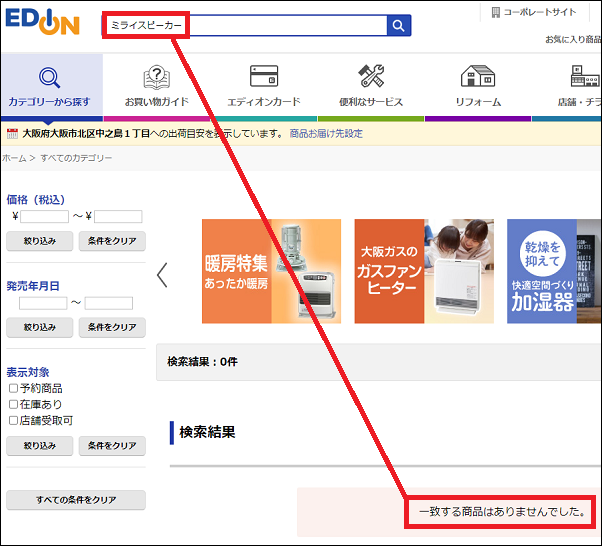Click ホーム breadcrumb link

(14, 158)
